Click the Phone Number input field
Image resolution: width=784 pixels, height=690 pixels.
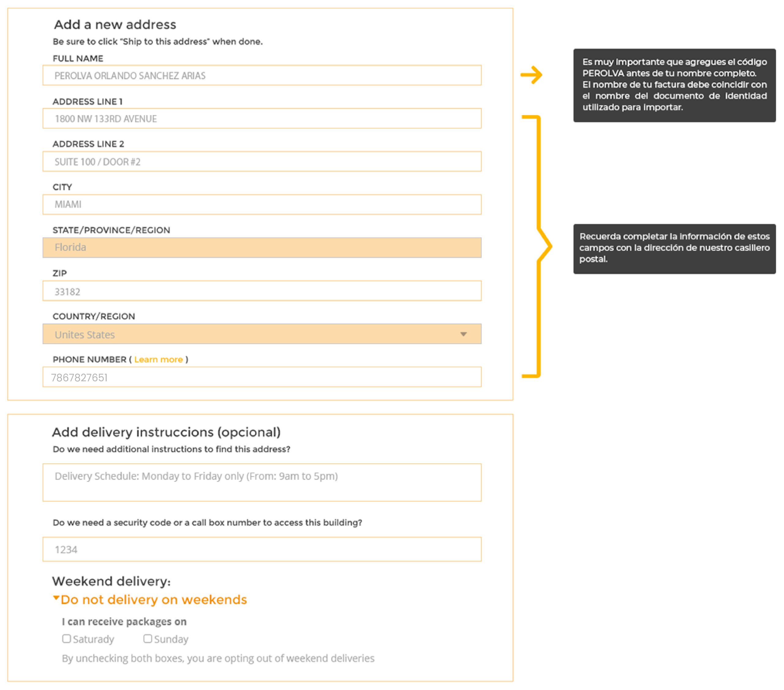262,377
